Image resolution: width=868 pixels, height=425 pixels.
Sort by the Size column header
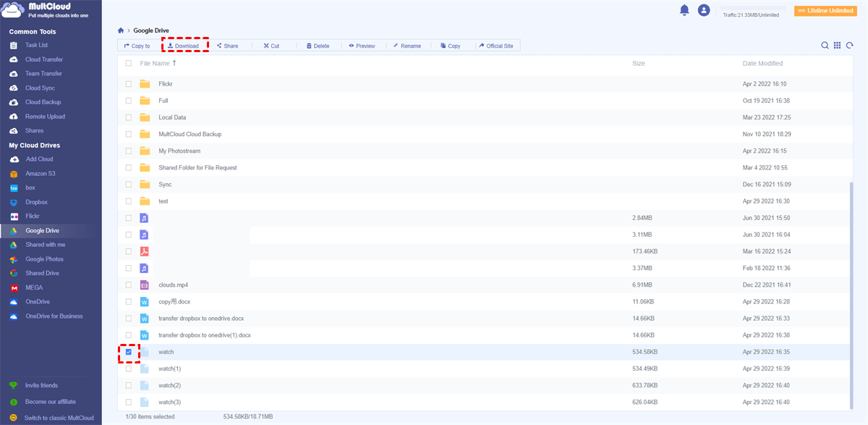(639, 64)
